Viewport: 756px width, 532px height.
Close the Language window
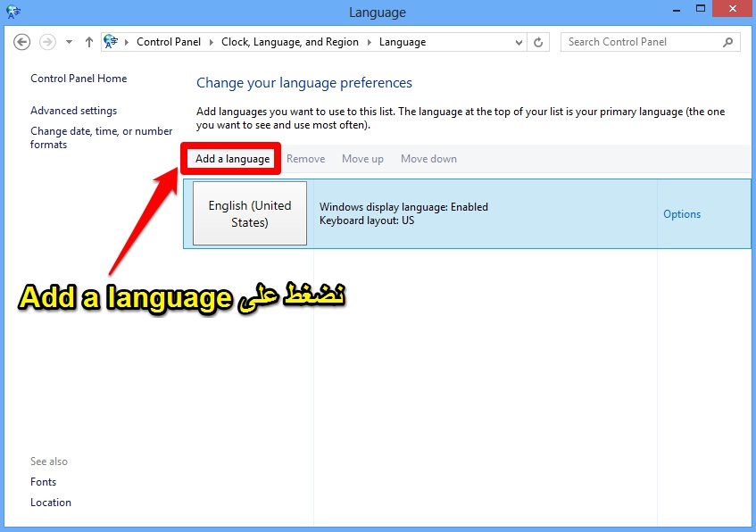[x=733, y=9]
